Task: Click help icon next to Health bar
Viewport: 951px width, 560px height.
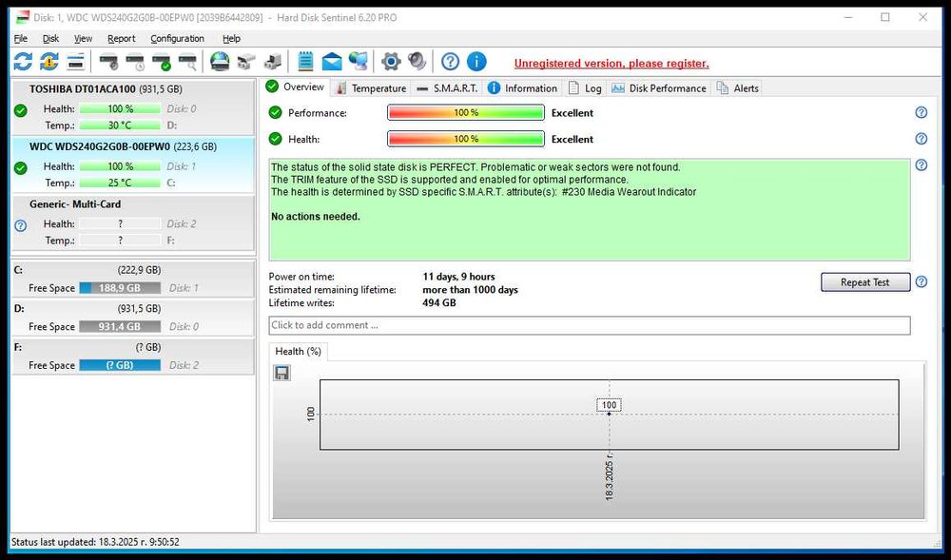Action: (922, 139)
